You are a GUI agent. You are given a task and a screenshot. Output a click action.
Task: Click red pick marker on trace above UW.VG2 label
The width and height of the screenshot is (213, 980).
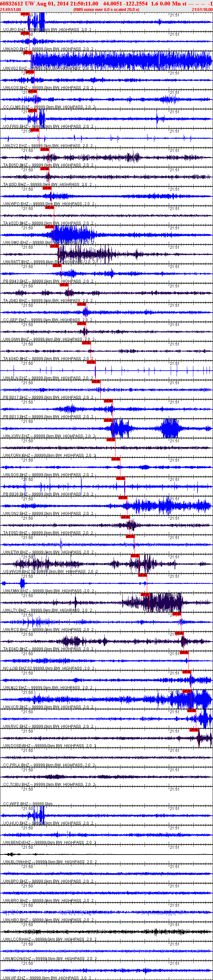click(x=28, y=53)
